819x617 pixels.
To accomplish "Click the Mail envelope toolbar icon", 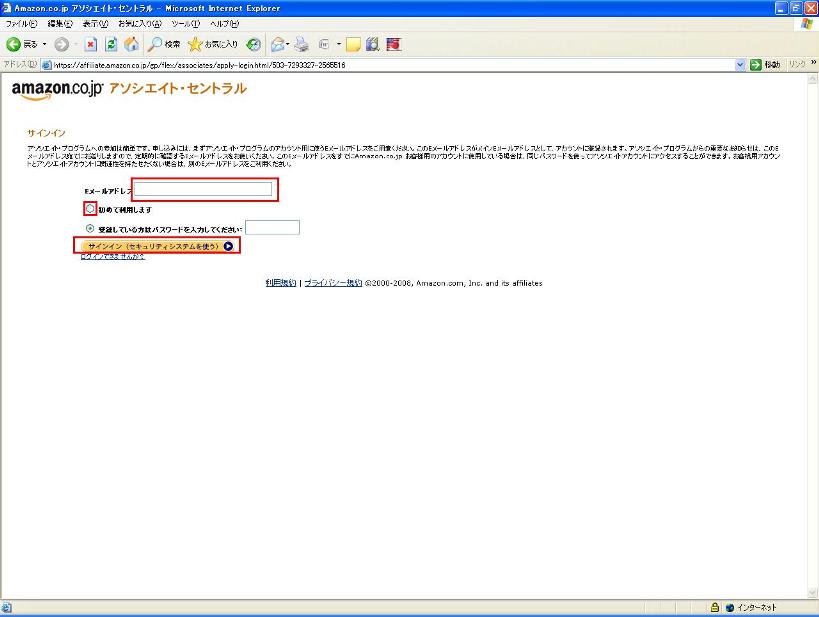I will tap(277, 44).
